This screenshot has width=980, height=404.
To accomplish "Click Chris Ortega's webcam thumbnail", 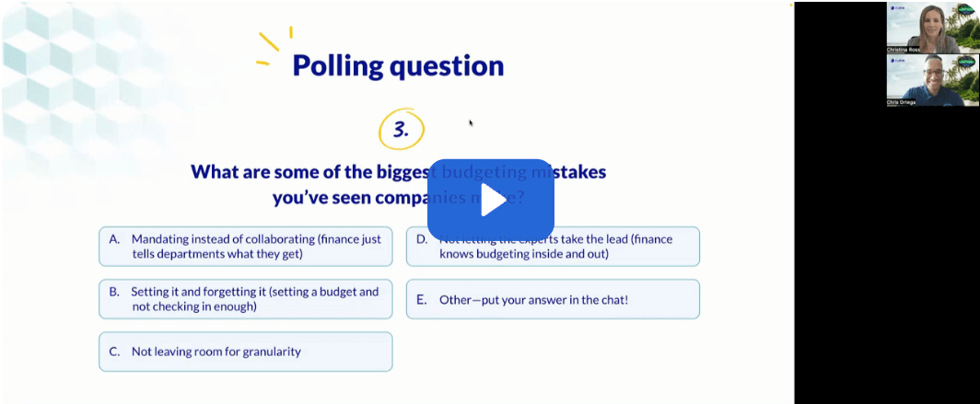I will tap(932, 79).
